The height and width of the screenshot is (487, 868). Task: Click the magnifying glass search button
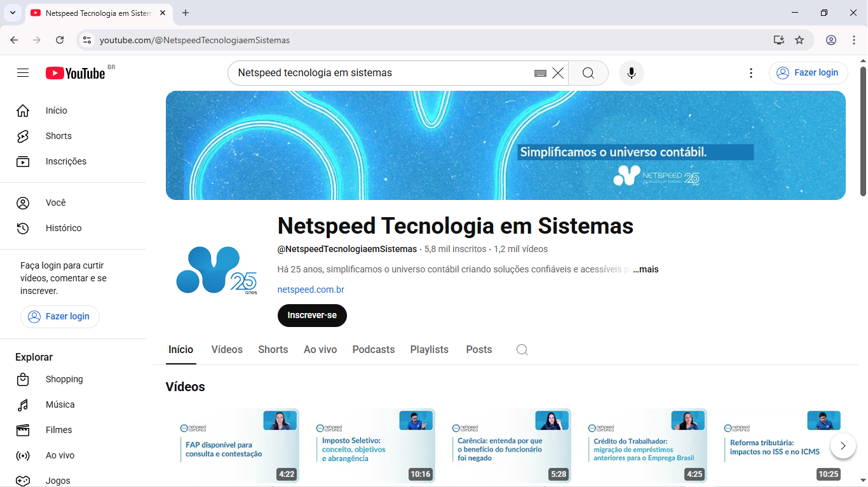pos(588,73)
